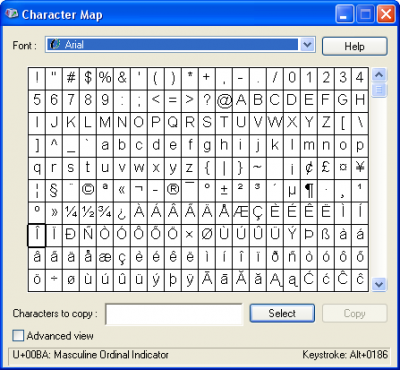The width and height of the screenshot is (400, 370).
Task: Select the ® registered trademark cell
Action: [x=173, y=190]
